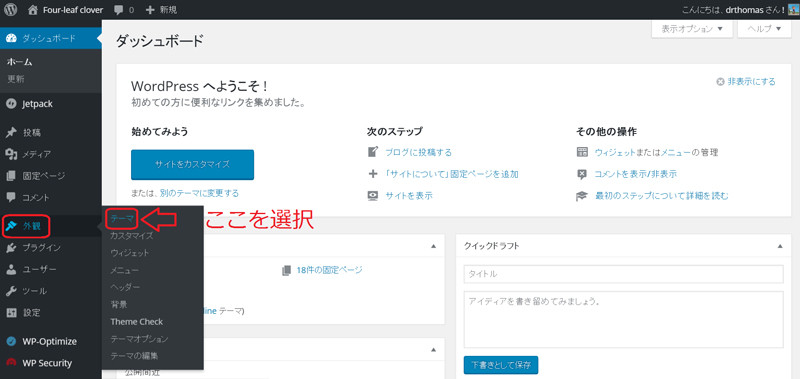
Task: Click the ユーザー person icon
Action: coord(11,270)
